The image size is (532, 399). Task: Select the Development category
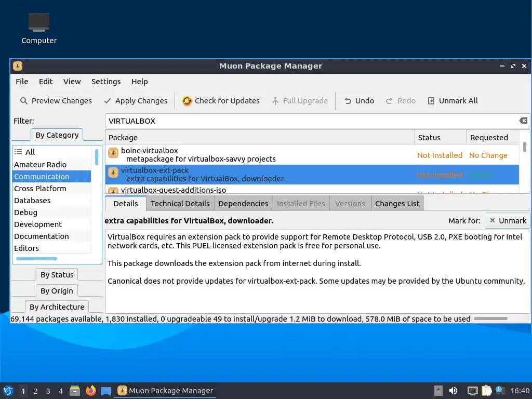[51, 224]
